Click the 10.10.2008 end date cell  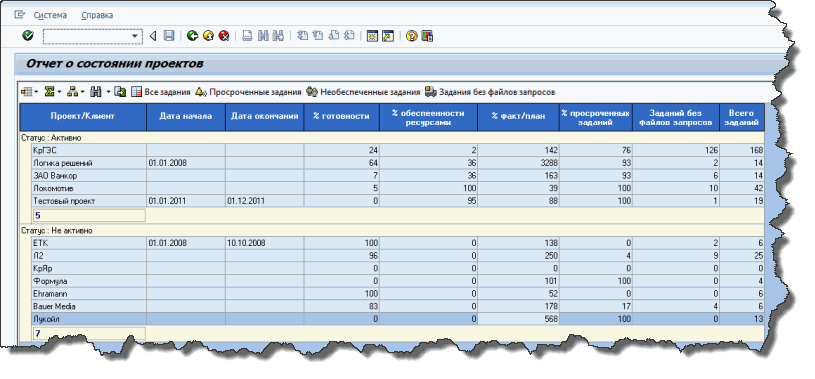[265, 243]
